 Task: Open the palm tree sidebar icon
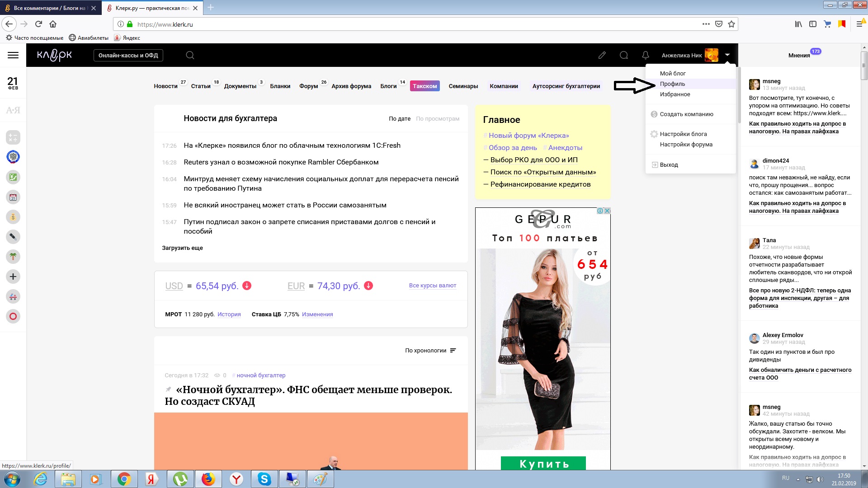(13, 256)
